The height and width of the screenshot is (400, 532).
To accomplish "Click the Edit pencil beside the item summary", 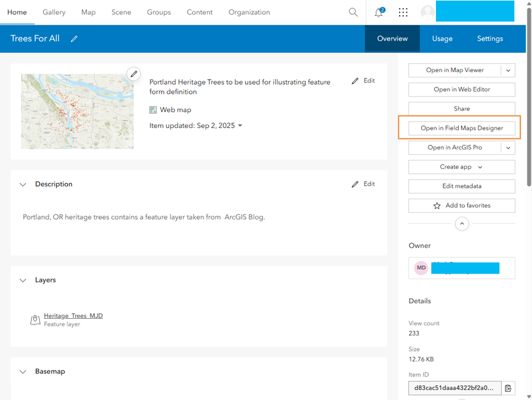I will pos(355,80).
